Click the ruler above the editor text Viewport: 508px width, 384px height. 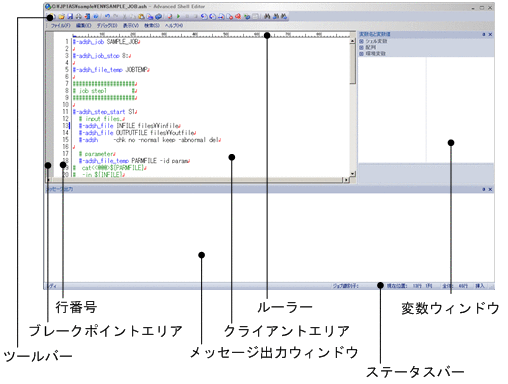(x=211, y=35)
